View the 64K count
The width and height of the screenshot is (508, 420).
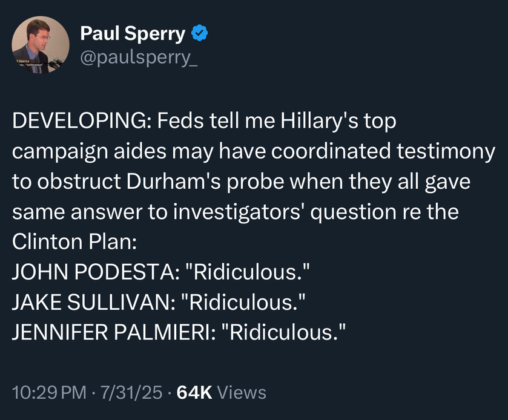pos(194,393)
